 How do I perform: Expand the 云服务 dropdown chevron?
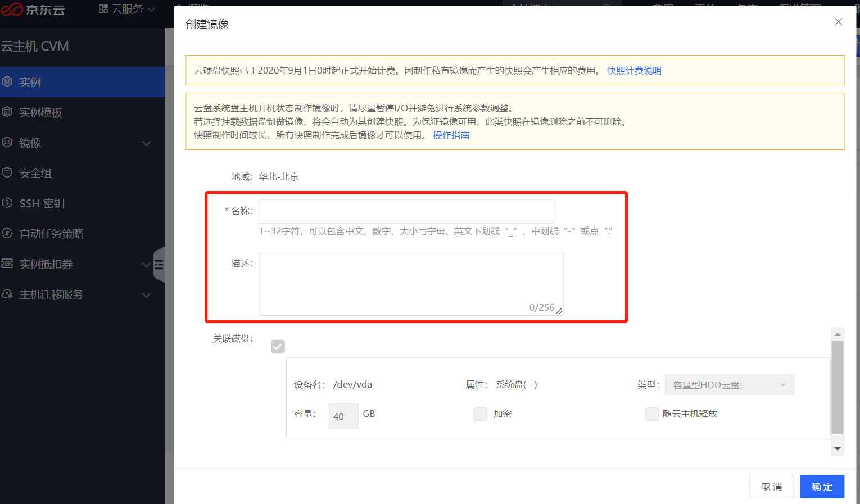click(151, 10)
